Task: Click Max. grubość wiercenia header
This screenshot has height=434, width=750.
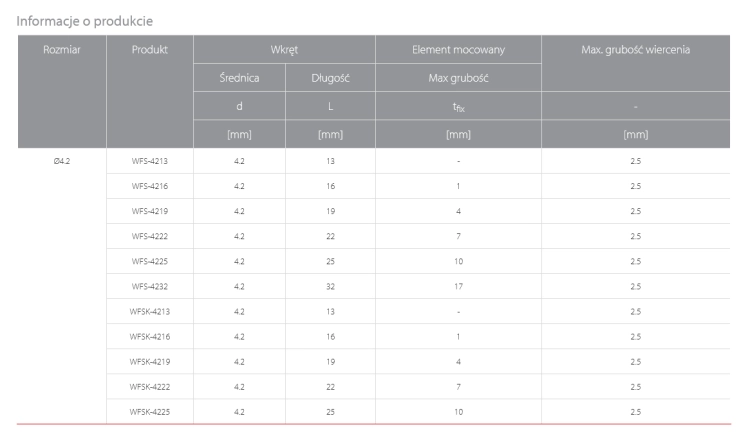Action: coord(635,50)
